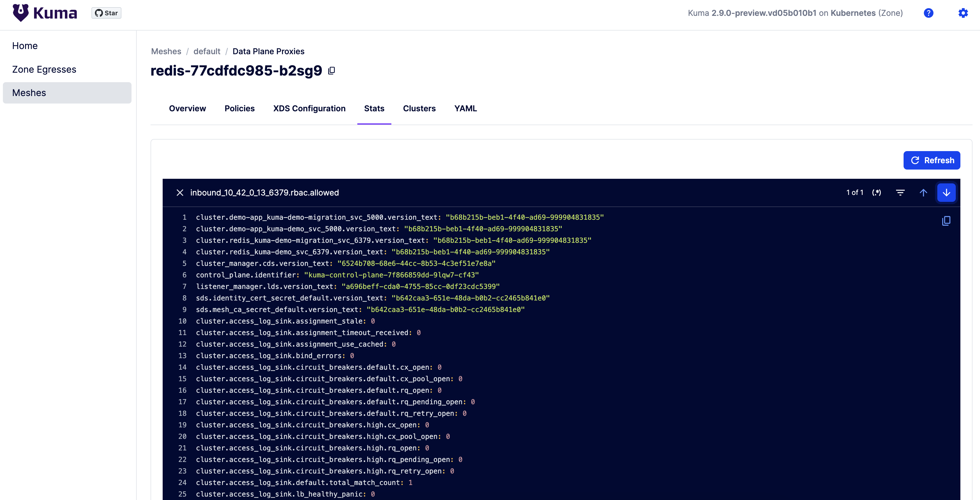Toggle regex search mode (.*)
Screen dimensions: 980x500
point(877,192)
